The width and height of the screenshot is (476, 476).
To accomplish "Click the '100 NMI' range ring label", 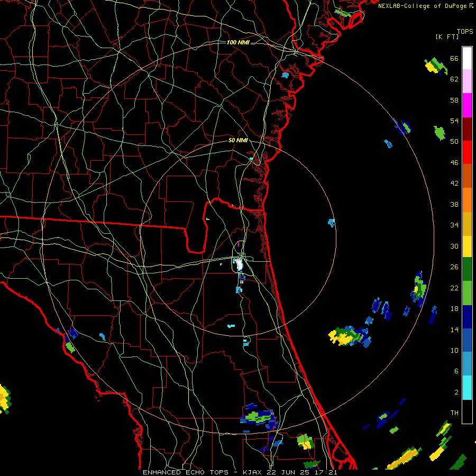I will pos(238,42).
